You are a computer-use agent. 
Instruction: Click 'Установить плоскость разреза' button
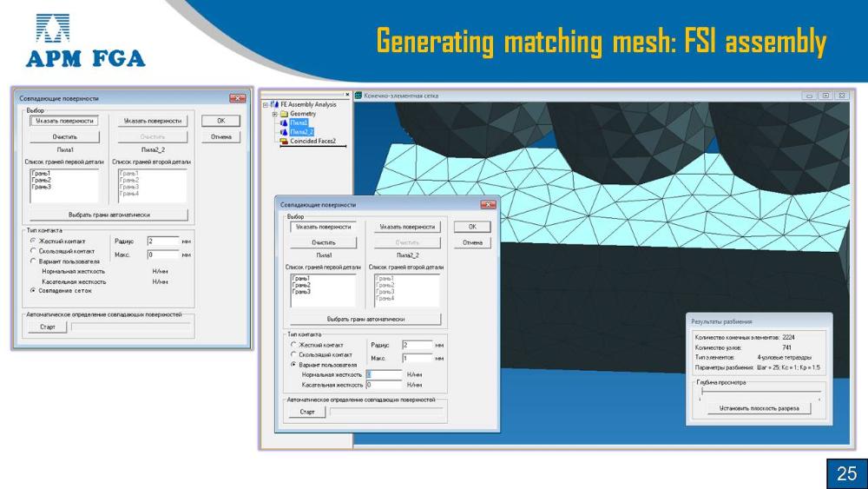[759, 408]
